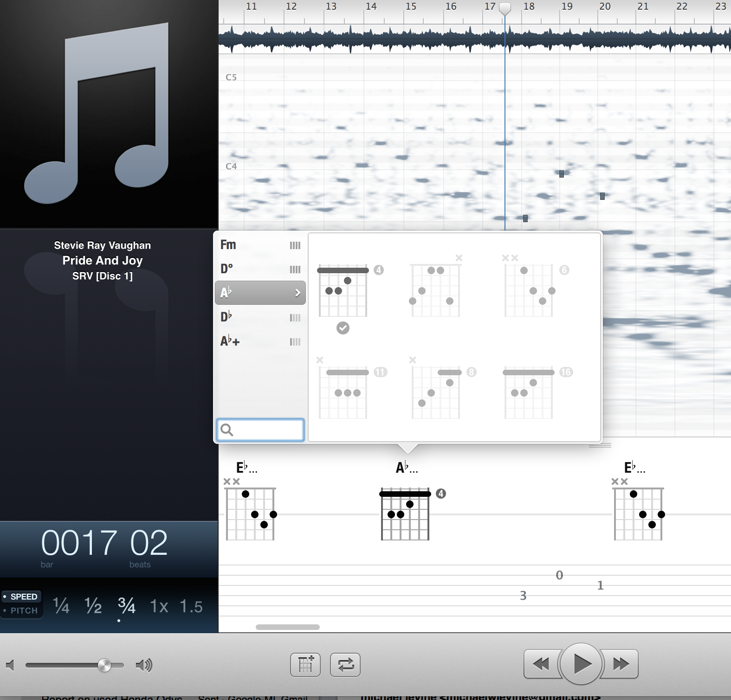Click album name SRV [Disc 1]
731x700 pixels.
tap(103, 276)
